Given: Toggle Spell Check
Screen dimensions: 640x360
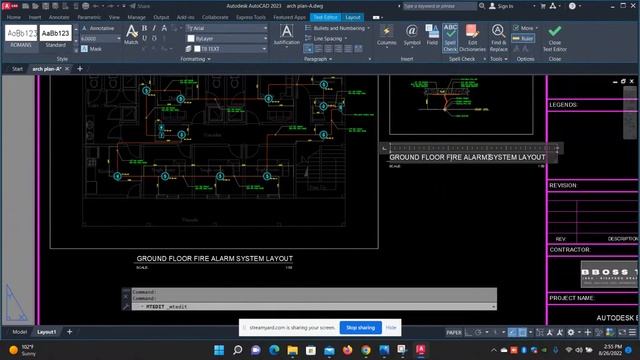Looking at the screenshot, I should point(450,38).
